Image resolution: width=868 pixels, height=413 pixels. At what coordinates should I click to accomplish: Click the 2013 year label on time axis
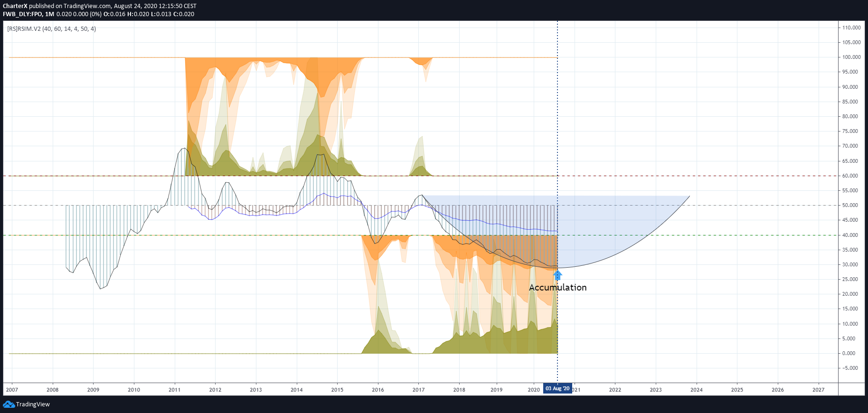tap(256, 390)
